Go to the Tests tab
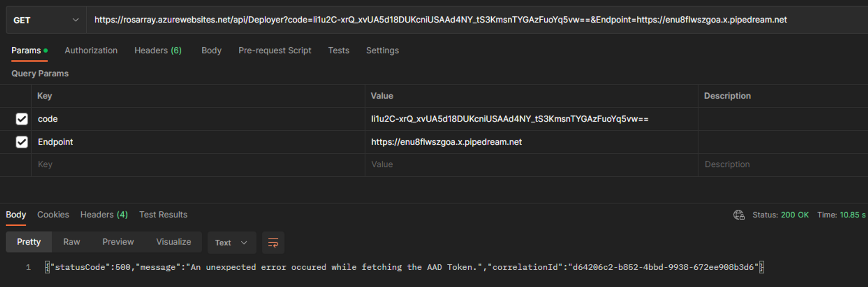The height and width of the screenshot is (287, 868). [339, 50]
